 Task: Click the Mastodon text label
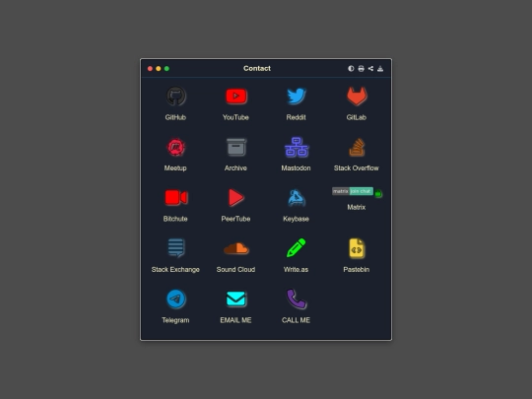coord(296,167)
